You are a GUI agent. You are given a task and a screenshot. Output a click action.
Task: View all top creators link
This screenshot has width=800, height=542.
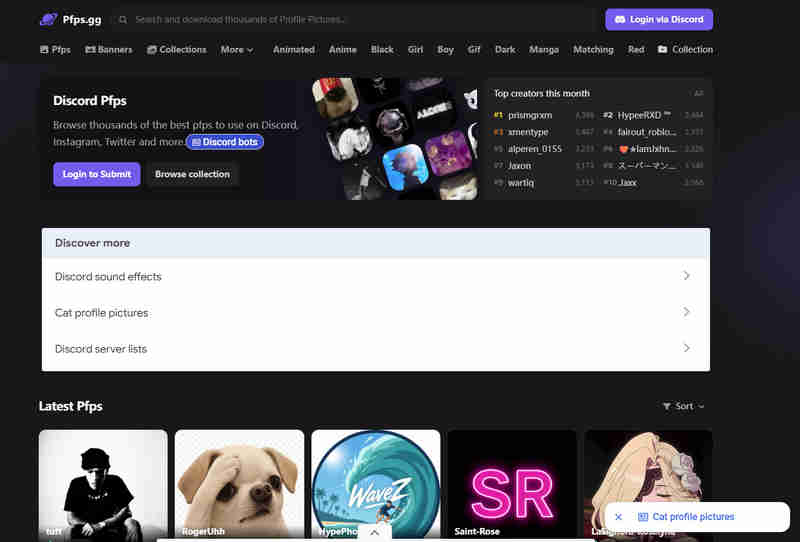[x=698, y=93]
